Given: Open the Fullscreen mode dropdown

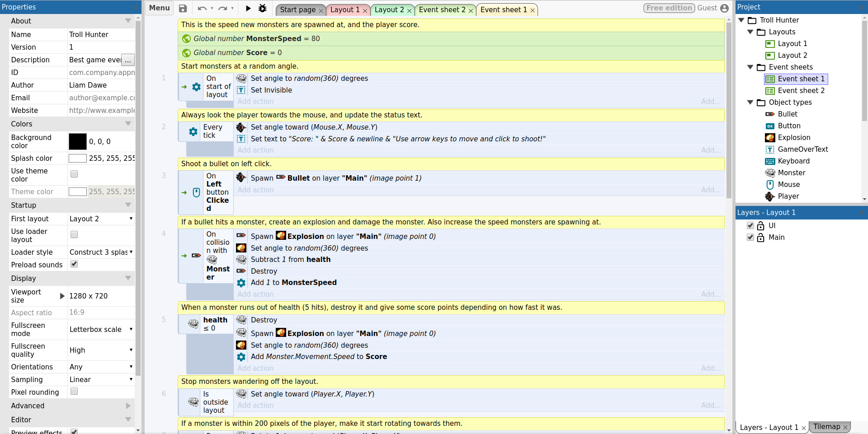Looking at the screenshot, I should pos(101,330).
